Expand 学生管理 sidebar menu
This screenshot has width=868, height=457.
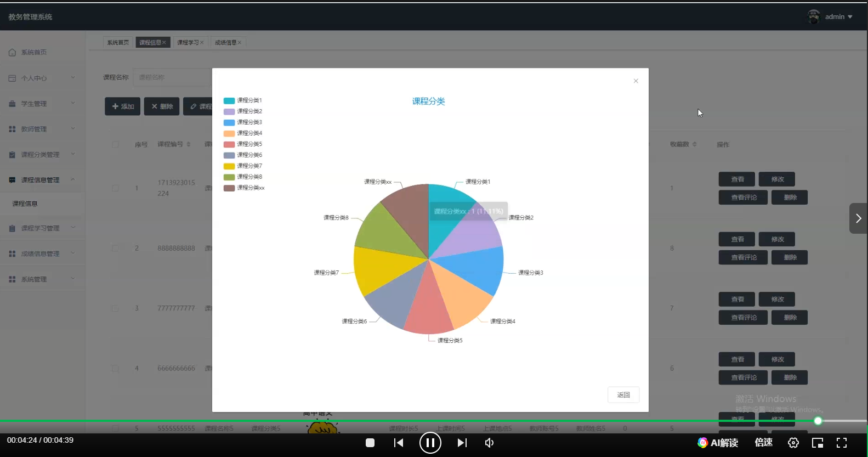[x=42, y=104]
